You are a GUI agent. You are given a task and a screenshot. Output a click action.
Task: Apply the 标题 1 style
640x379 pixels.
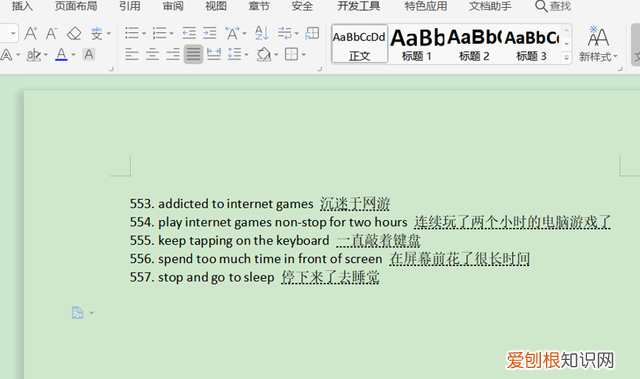point(417,44)
